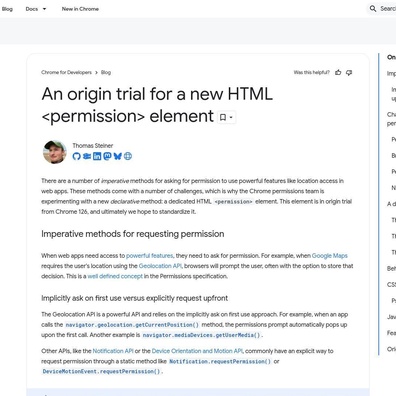The image size is (396, 396).
Task: Open Thomas Steiner's GitHub profile icon
Action: (76, 156)
